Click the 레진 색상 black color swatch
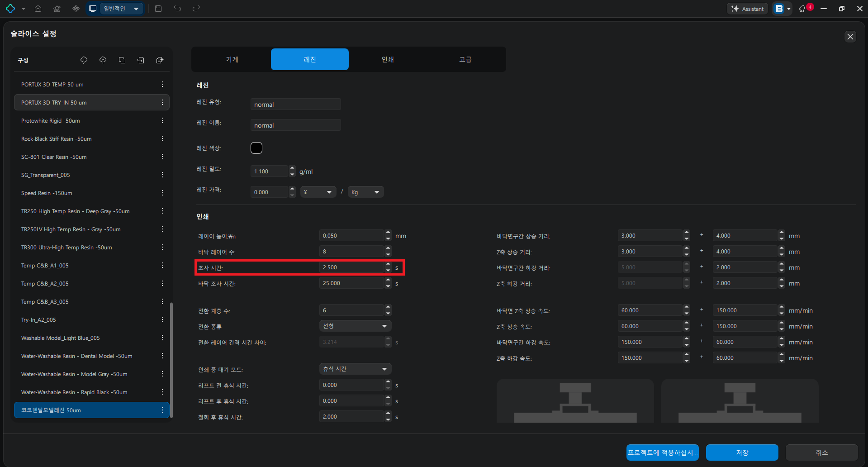Screen dimensions: 868x467 pyautogui.click(x=256, y=148)
